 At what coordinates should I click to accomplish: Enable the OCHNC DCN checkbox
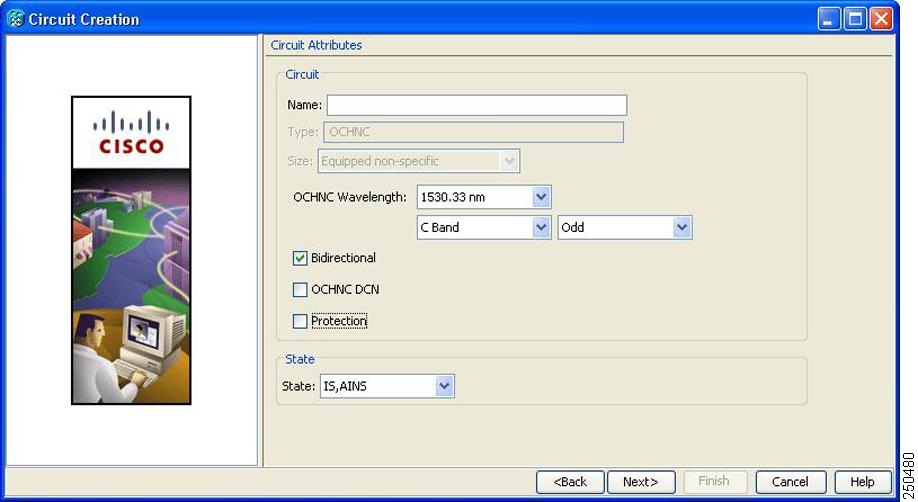click(300, 289)
